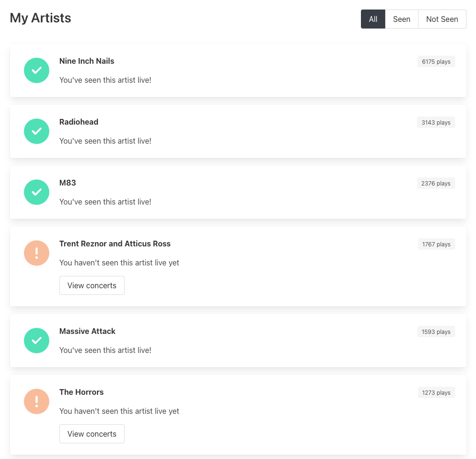Screen dimensions: 476x459
Task: Click the 6175 plays badge
Action: (436, 61)
